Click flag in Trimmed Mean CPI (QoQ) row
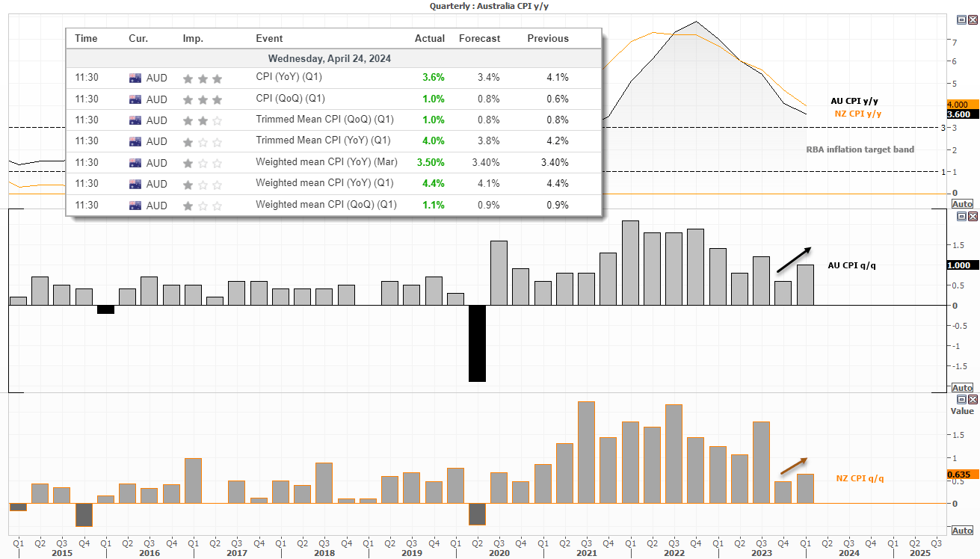The width and height of the screenshot is (980, 559). click(x=135, y=120)
